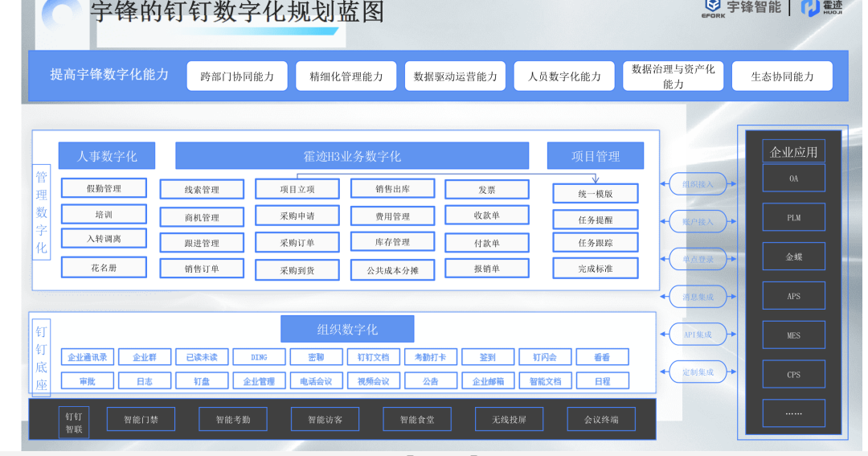Click the 企业邮箱 box

coord(488,381)
